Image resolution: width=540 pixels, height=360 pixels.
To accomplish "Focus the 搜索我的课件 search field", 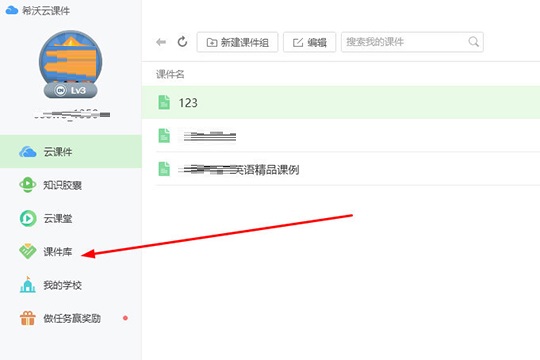I will [x=412, y=42].
